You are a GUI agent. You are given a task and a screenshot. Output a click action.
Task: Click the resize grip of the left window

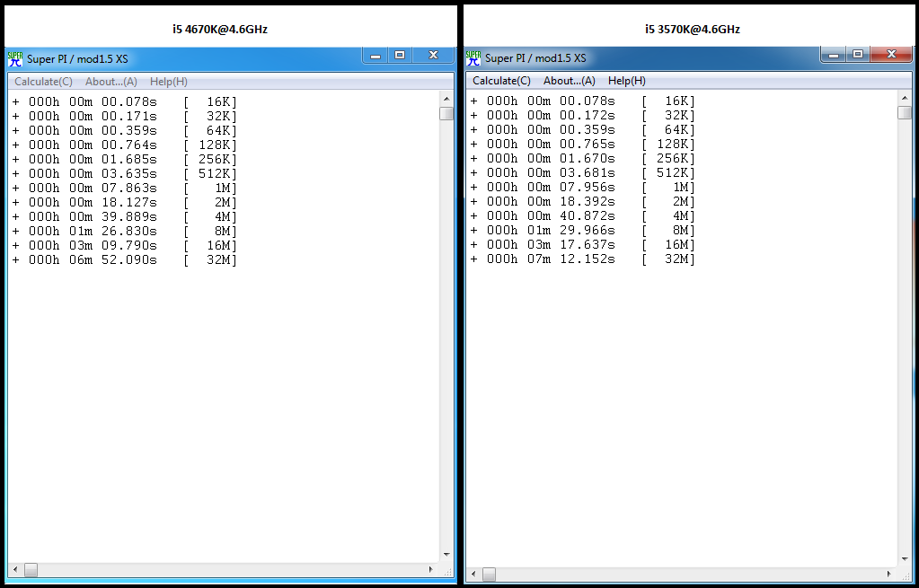click(447, 570)
